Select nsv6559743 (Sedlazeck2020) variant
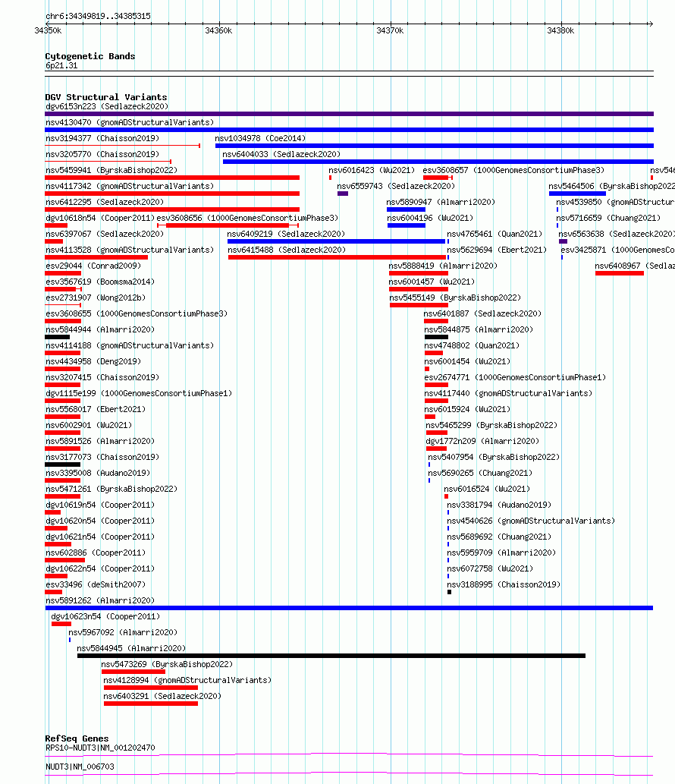The height and width of the screenshot is (784, 675). (396, 187)
